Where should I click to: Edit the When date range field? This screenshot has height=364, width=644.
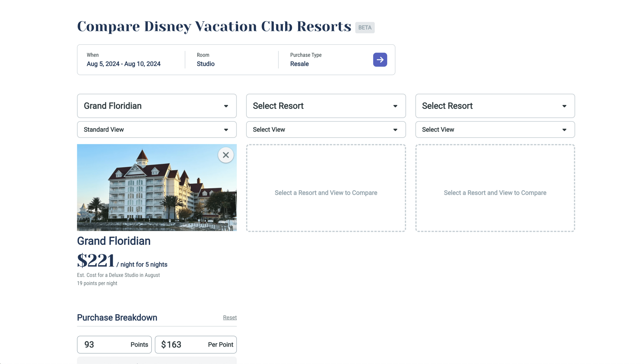click(x=124, y=64)
